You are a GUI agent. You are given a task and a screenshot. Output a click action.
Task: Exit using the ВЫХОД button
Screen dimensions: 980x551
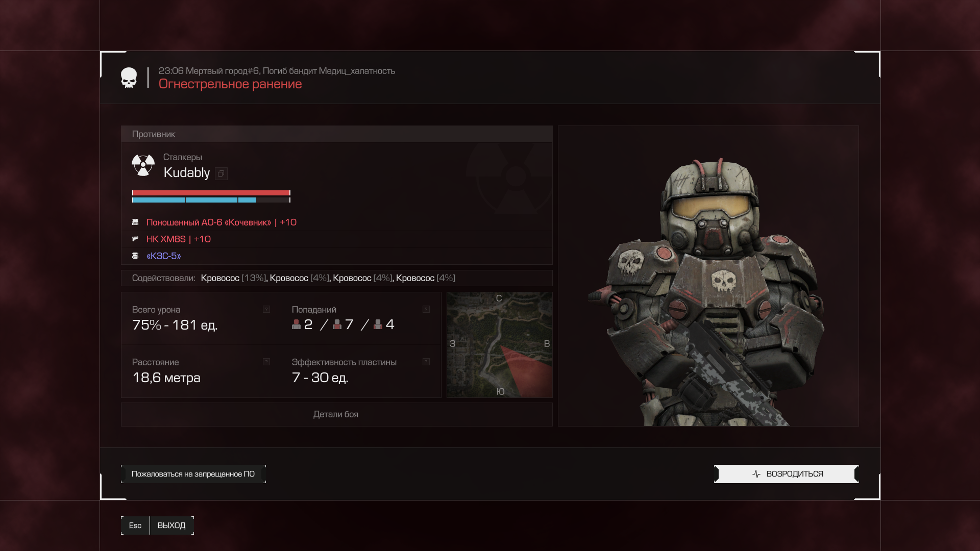point(171,525)
